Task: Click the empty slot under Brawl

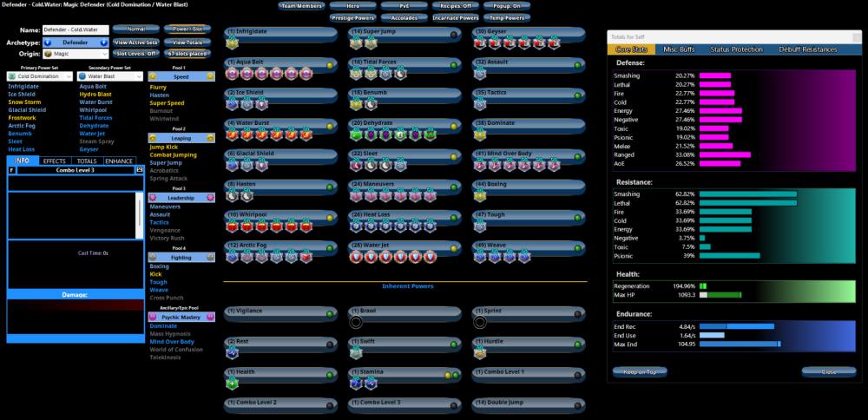Action: [x=357, y=322]
